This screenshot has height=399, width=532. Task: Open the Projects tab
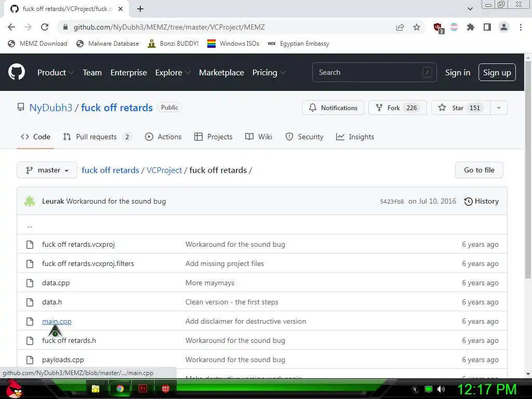214,137
